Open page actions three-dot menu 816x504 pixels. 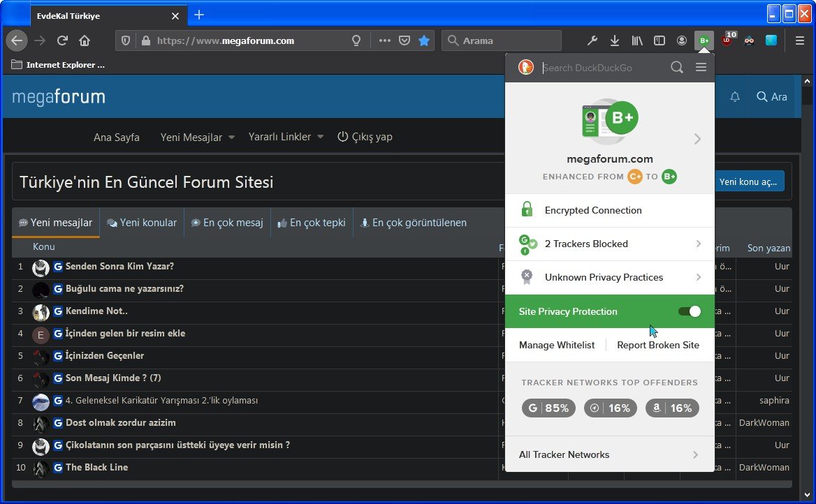coord(384,40)
